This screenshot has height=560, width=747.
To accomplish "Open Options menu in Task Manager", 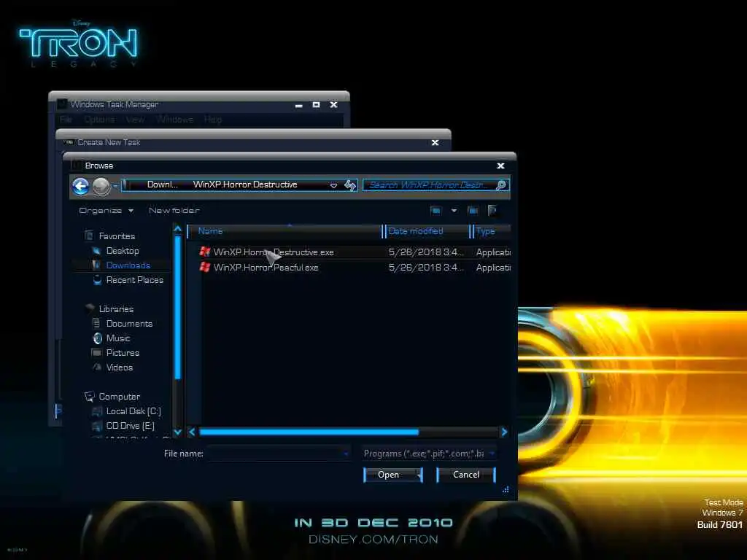I will (99, 119).
